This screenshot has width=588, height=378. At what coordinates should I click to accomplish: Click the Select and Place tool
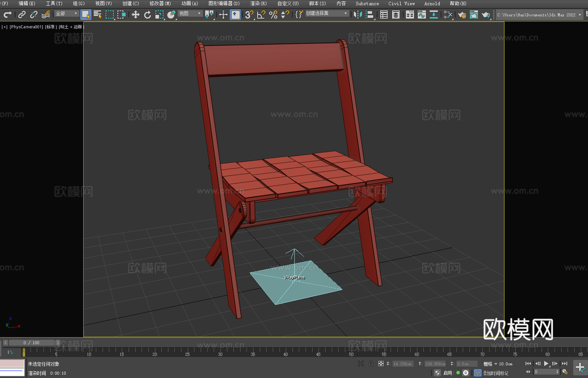pyautogui.click(x=171, y=14)
